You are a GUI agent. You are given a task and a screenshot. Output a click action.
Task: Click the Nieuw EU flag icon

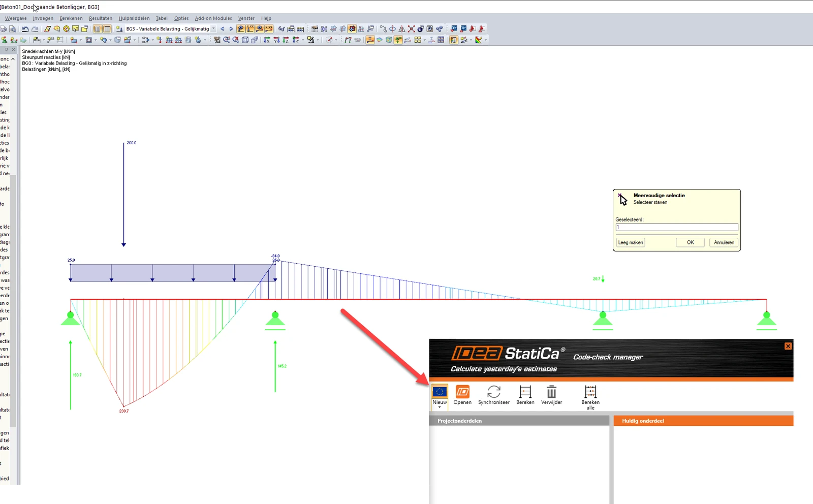440,392
